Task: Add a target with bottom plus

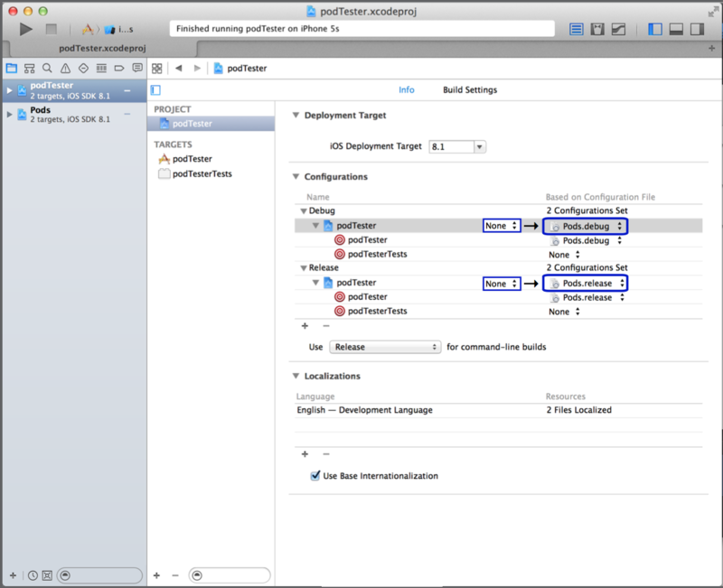Action: [156, 575]
